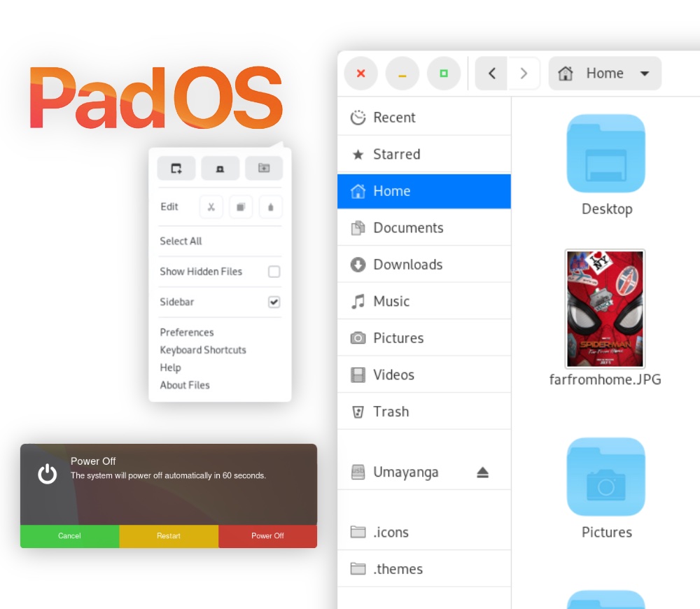
Task: Click the power symbol in Power Off dialog
Action: click(48, 474)
